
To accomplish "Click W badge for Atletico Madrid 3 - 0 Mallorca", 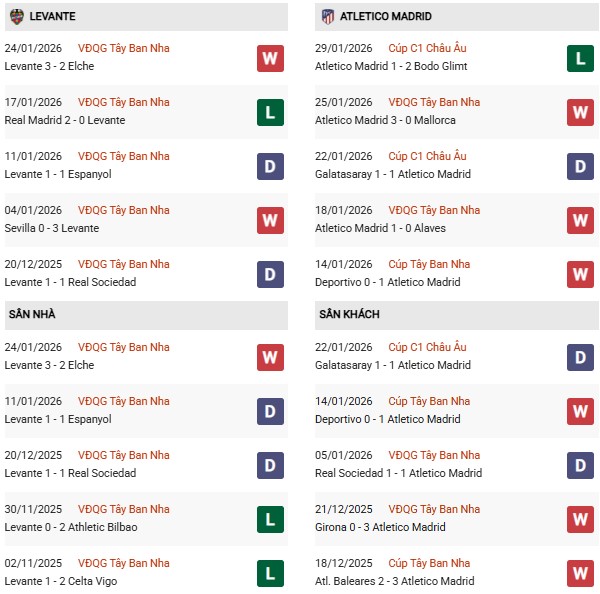I will click(580, 112).
